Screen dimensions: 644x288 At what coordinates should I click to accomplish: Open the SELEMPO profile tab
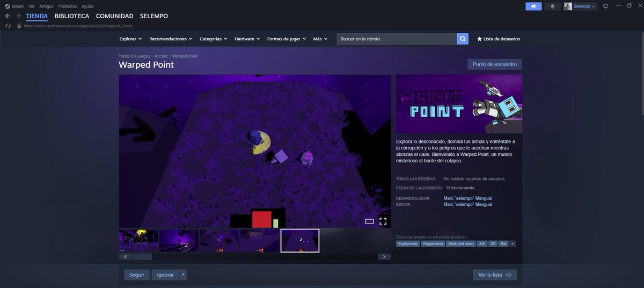154,16
